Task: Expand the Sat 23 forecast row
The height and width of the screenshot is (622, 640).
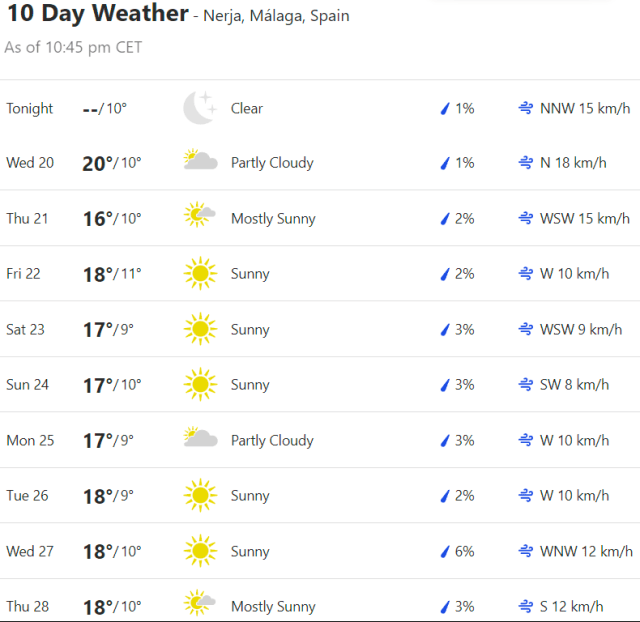Action: coord(320,329)
